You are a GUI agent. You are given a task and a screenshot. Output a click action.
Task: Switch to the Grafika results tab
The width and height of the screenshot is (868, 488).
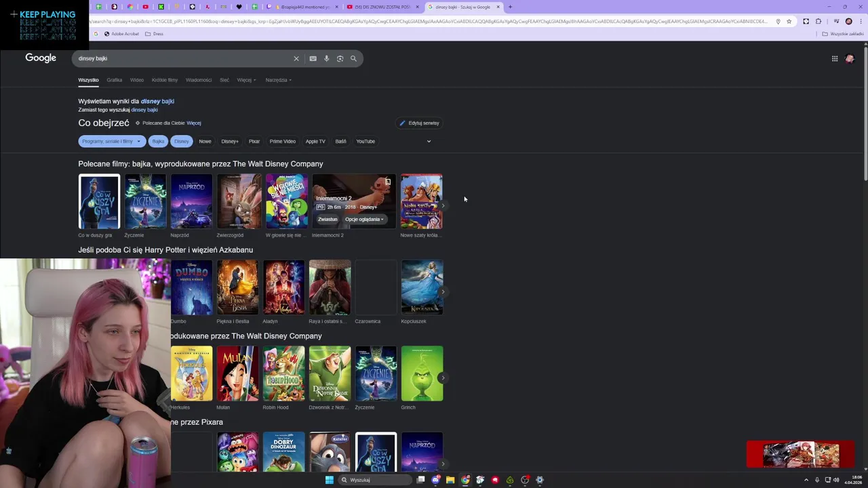(114, 80)
